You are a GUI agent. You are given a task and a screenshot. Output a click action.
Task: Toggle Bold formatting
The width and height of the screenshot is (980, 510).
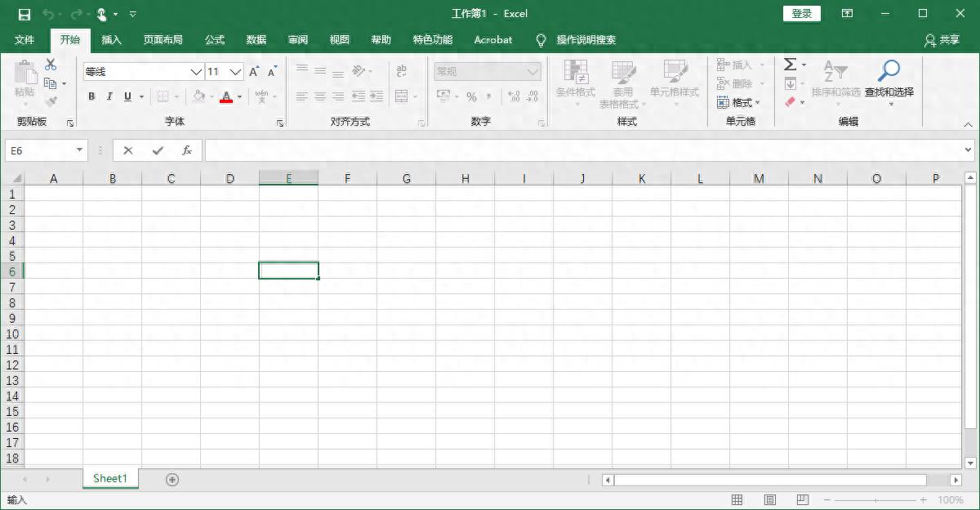tap(91, 96)
